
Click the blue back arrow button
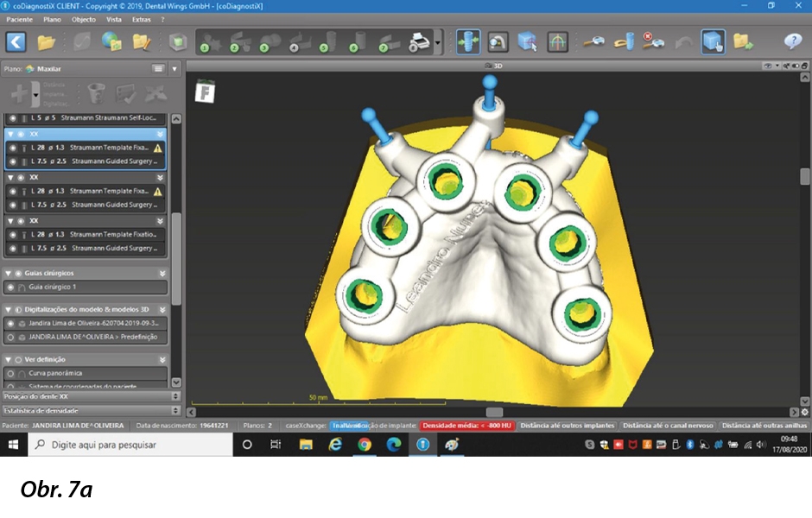(x=16, y=42)
